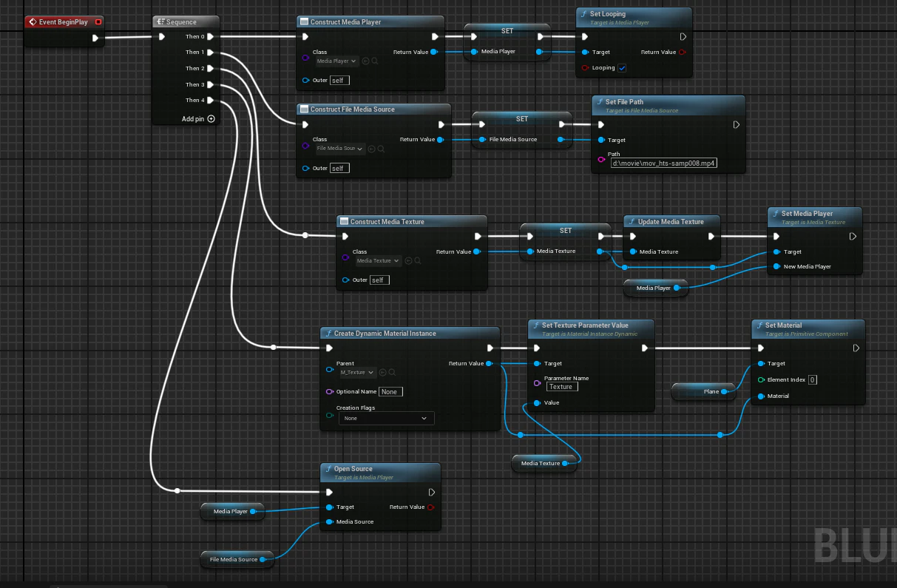Image resolution: width=897 pixels, height=588 pixels.
Task: Click browse magnifier beside M_Texture parent dropdown
Action: [x=392, y=372]
